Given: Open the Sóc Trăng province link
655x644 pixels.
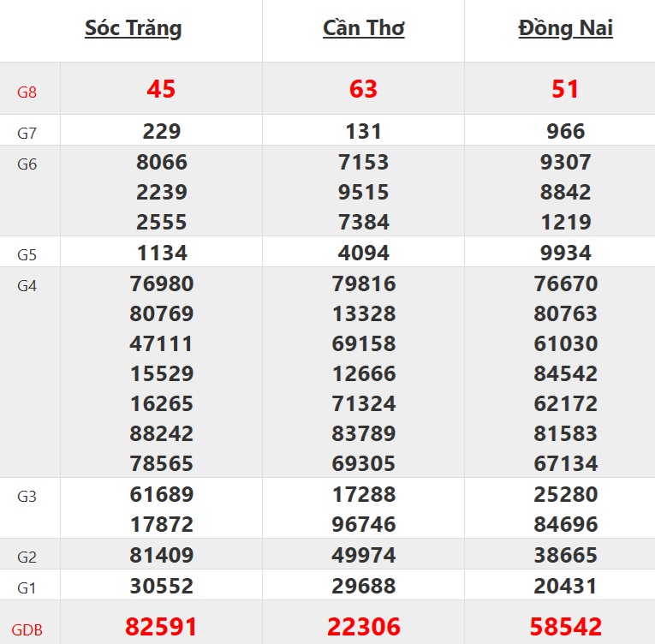Looking at the screenshot, I should [x=133, y=28].
